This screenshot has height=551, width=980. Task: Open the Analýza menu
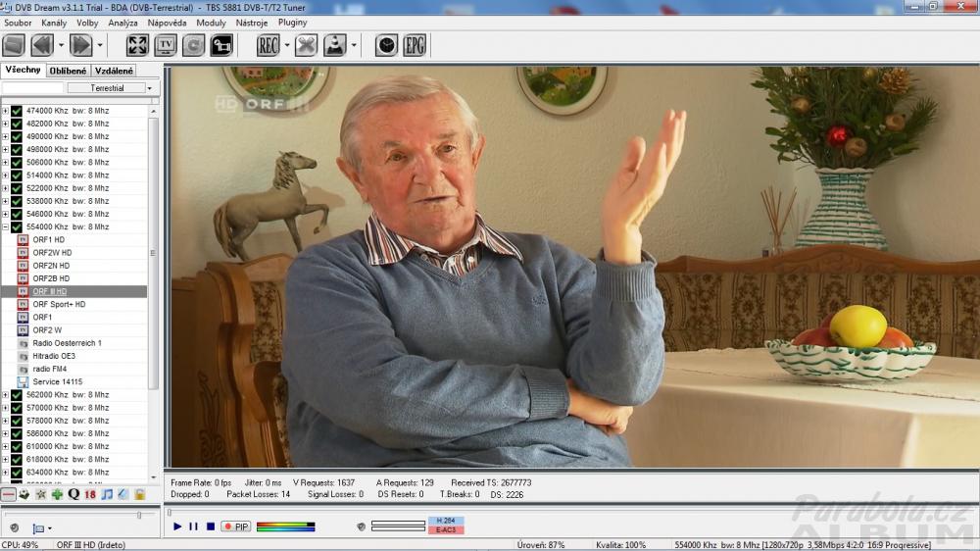tap(122, 22)
